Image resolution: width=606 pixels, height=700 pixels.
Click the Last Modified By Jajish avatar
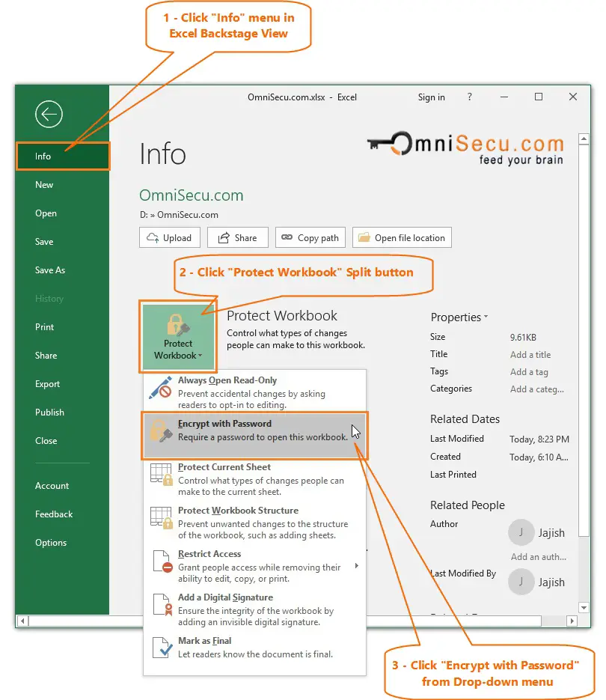(521, 582)
